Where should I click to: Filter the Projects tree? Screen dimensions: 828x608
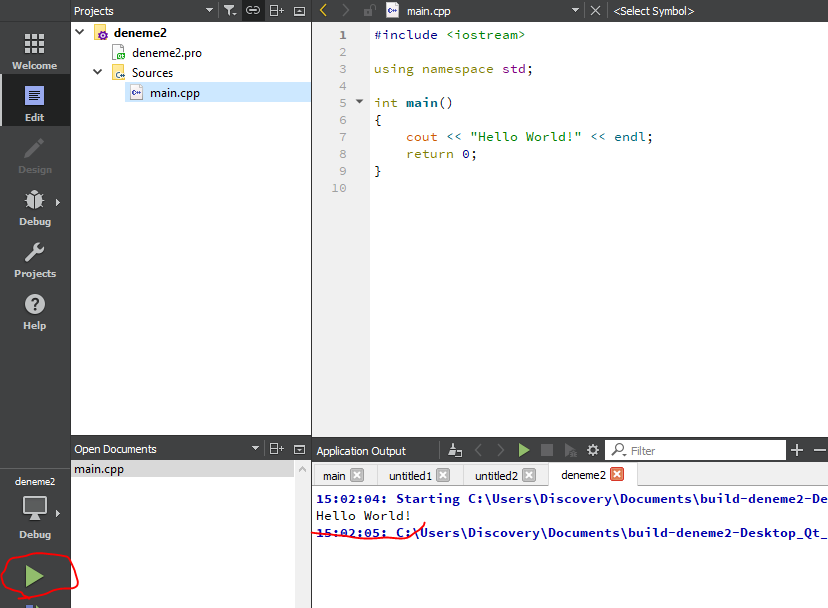coord(230,11)
